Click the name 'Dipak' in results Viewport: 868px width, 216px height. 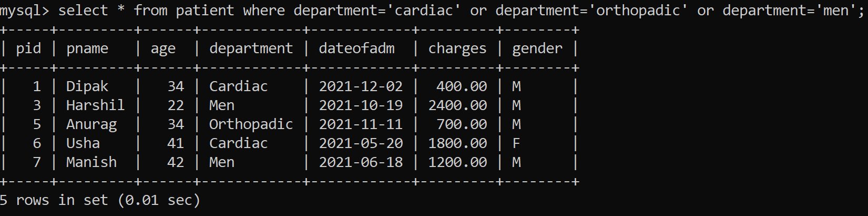coord(87,86)
